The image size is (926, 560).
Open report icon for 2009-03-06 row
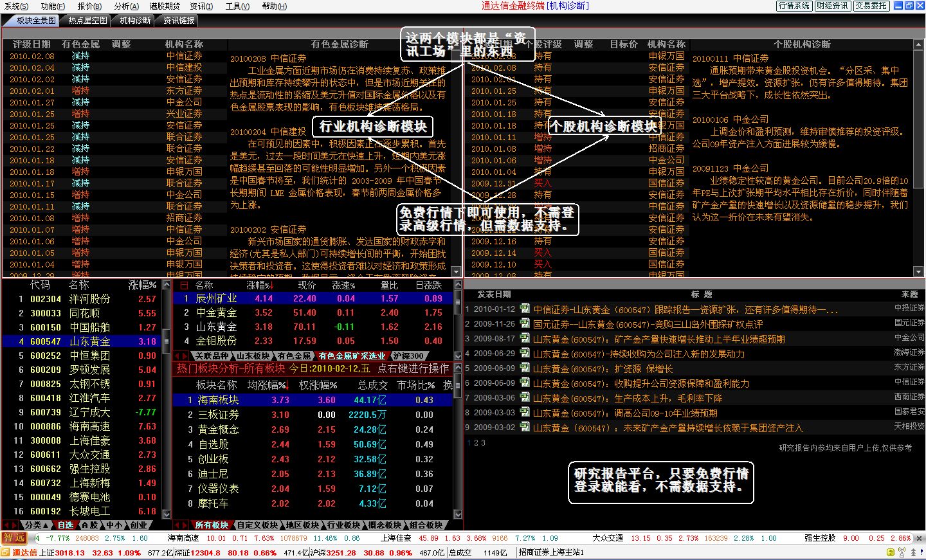pos(525,398)
